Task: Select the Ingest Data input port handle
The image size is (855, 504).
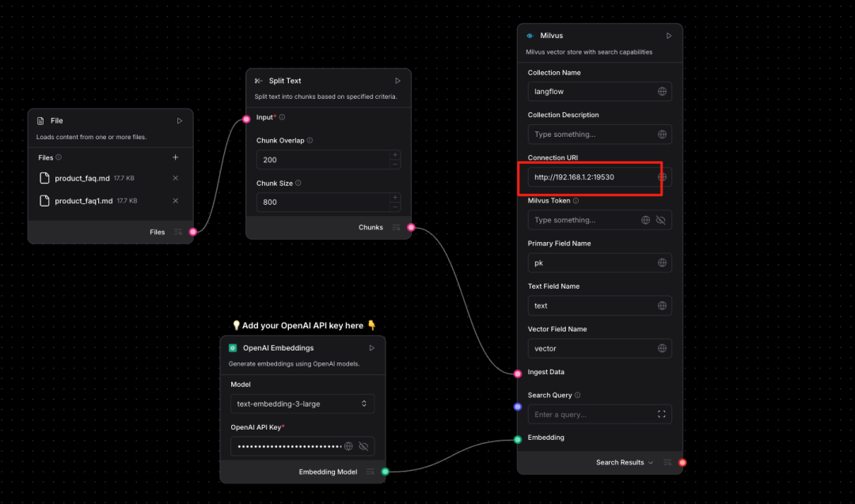Action: point(518,373)
